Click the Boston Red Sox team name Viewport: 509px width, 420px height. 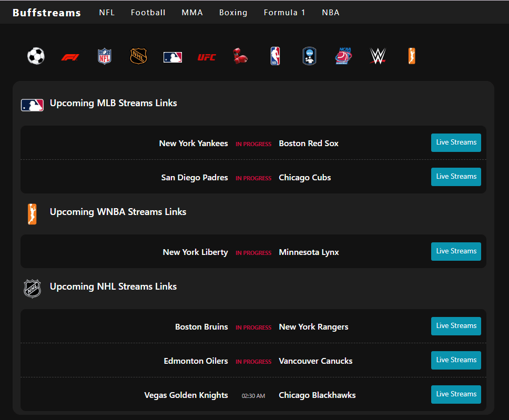coord(309,143)
